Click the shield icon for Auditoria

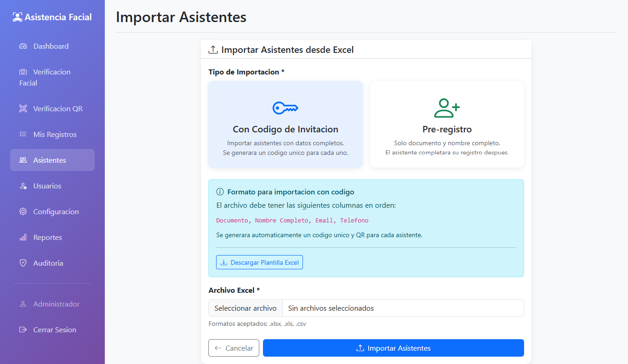click(23, 263)
